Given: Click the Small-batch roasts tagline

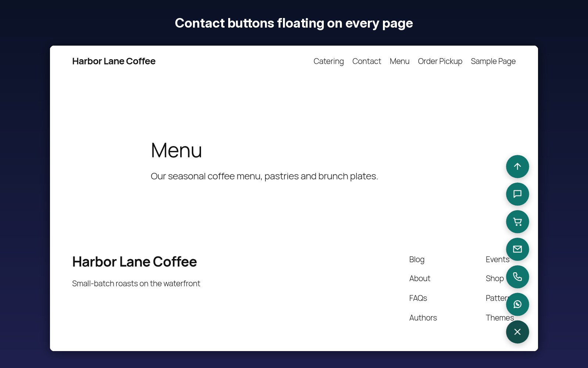Looking at the screenshot, I should [136, 284].
